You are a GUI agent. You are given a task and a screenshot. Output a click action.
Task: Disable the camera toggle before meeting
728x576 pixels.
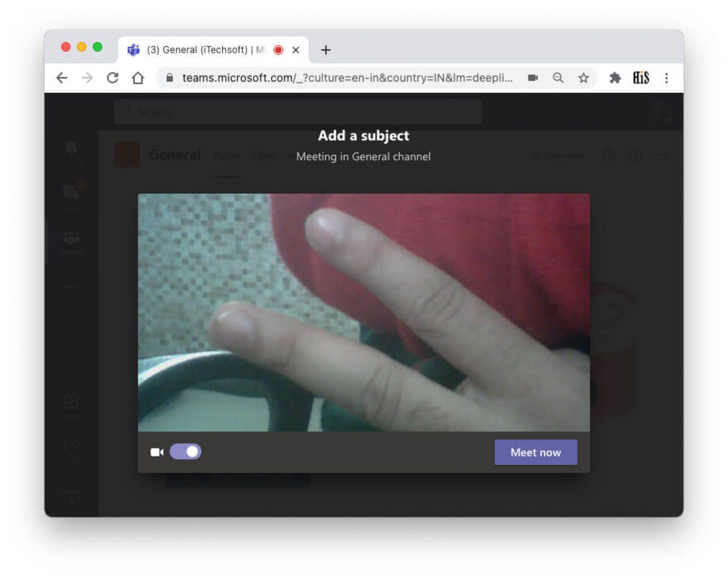click(185, 452)
